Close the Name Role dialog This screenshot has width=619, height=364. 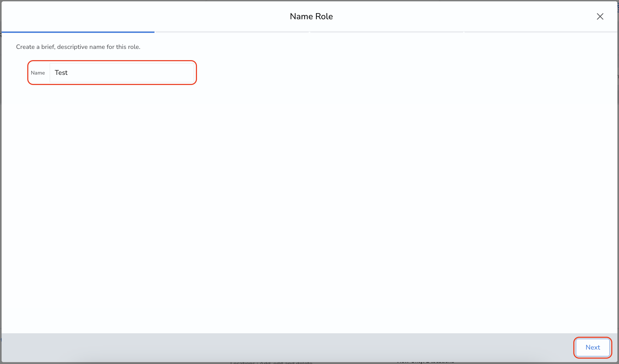[x=600, y=17]
